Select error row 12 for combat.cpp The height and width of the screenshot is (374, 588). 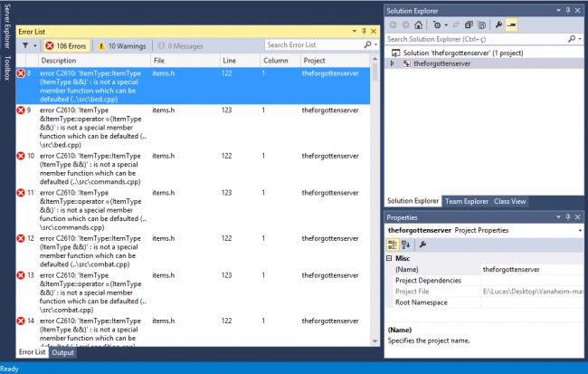(x=193, y=251)
